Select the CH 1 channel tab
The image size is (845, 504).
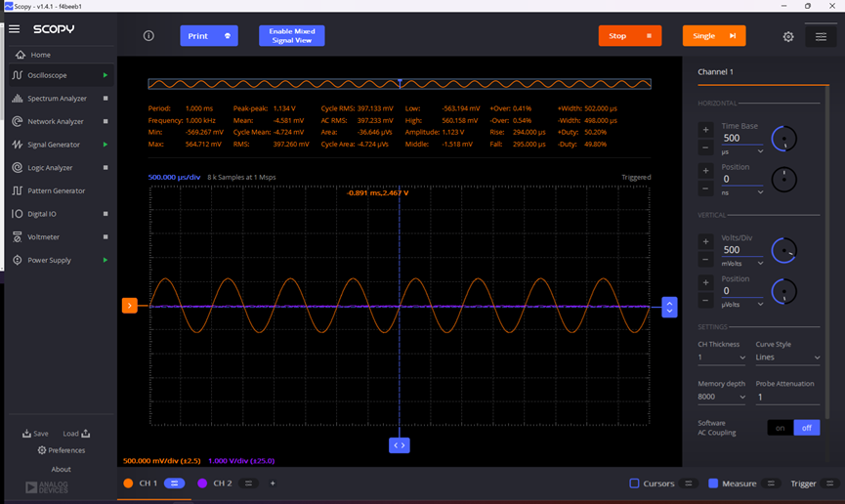pyautogui.click(x=148, y=483)
